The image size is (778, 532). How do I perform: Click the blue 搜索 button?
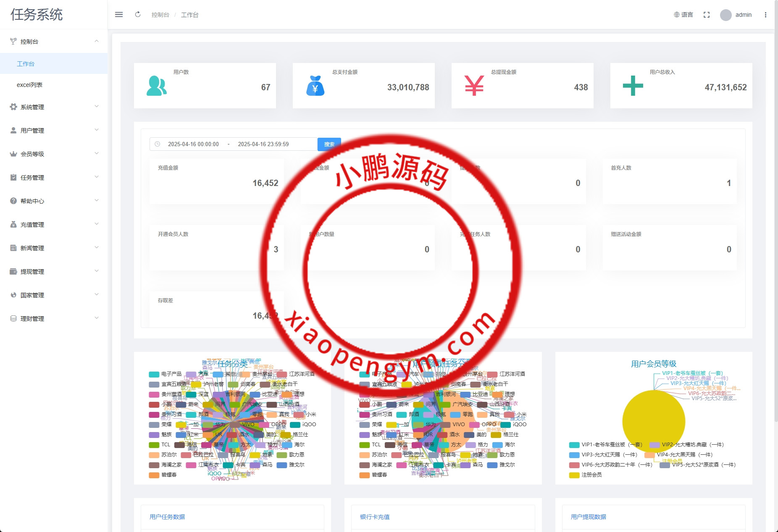click(329, 144)
